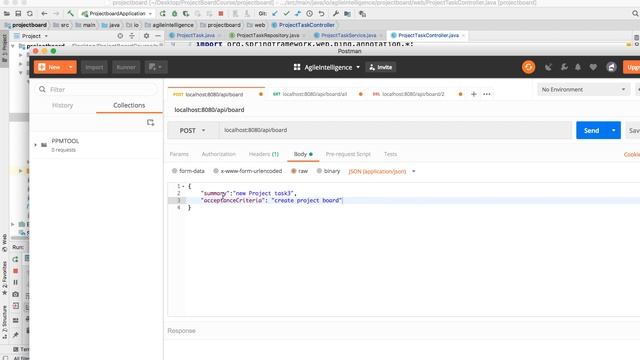Click Run panel pause icon
Screen dimensions: 640x360
[x=16, y=282]
